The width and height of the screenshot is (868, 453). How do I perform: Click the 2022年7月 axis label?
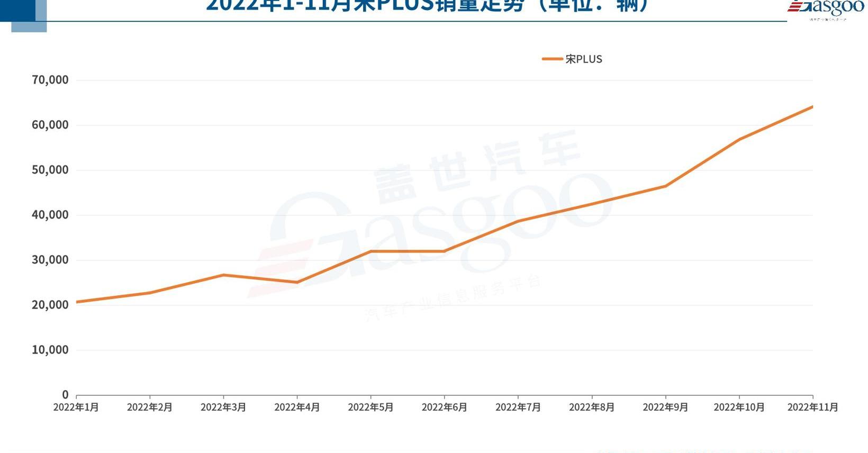[x=518, y=407]
